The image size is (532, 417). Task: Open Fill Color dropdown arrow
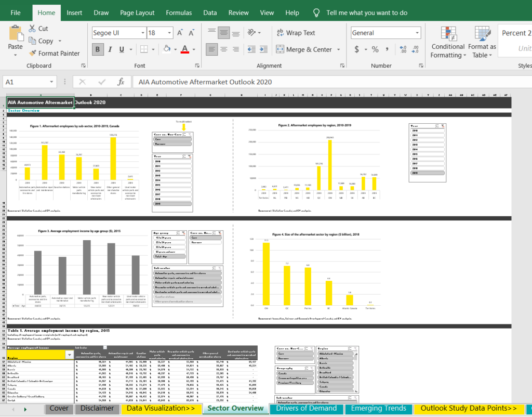point(176,49)
